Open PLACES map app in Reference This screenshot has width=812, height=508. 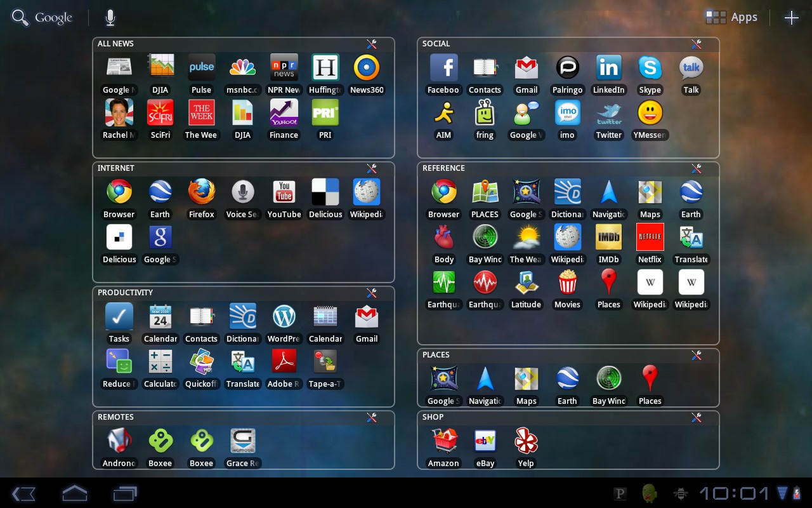click(485, 192)
